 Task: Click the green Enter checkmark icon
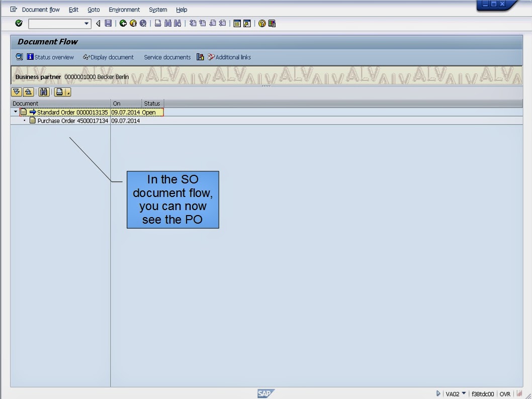click(x=19, y=23)
